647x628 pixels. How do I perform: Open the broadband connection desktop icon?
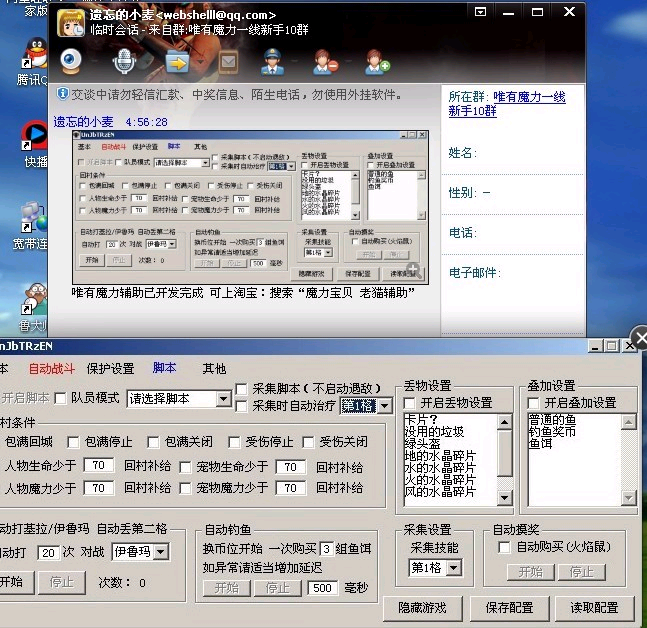click(x=35, y=217)
